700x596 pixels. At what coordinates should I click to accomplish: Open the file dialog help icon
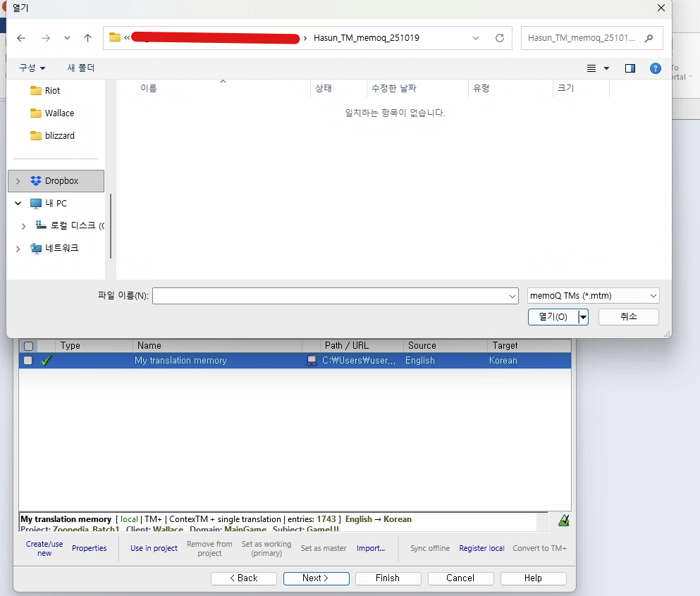tap(655, 68)
